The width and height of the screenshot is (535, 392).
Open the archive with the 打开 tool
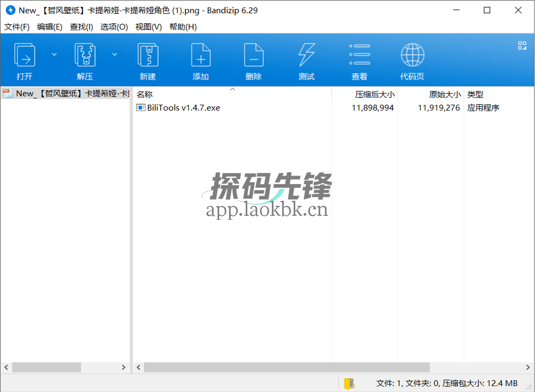click(x=24, y=60)
